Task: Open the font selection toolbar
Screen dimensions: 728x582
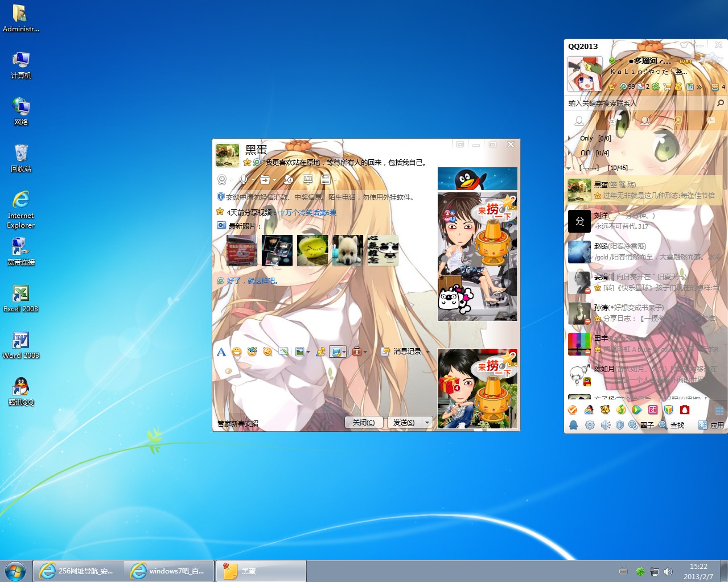Action: 221,352
